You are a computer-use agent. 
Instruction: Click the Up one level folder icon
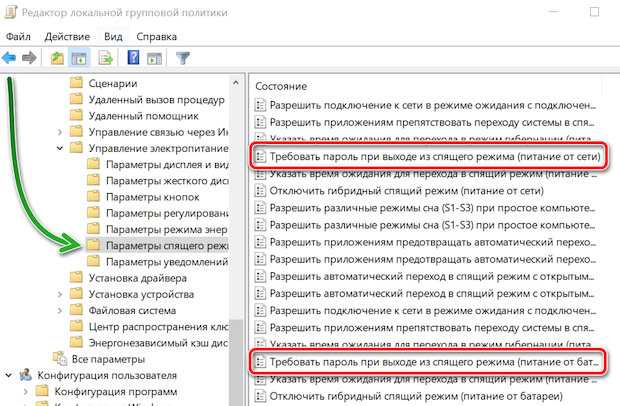(57, 59)
